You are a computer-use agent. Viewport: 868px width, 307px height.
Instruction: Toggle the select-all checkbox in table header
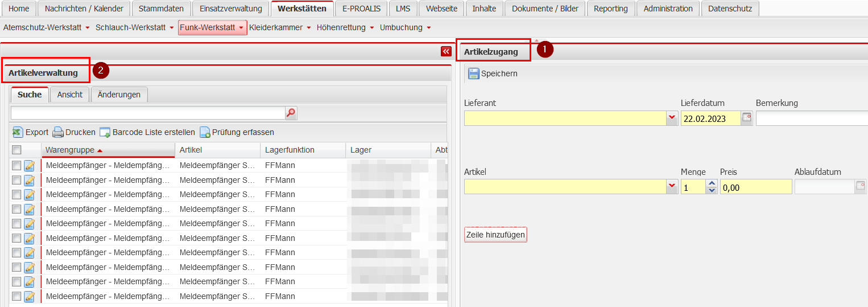point(16,150)
